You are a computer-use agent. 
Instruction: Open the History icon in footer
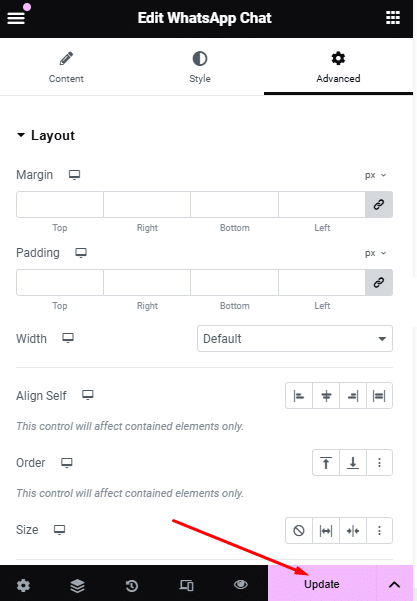(132, 585)
